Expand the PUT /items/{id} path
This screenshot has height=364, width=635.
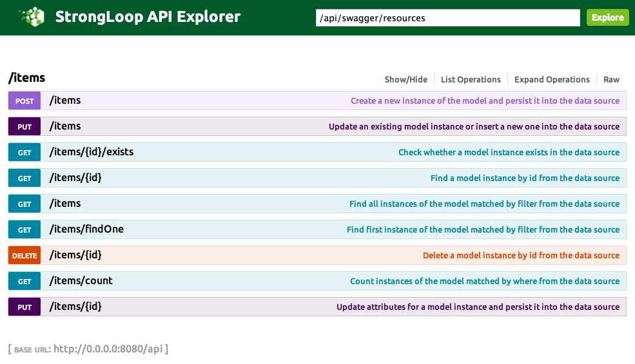click(x=75, y=307)
